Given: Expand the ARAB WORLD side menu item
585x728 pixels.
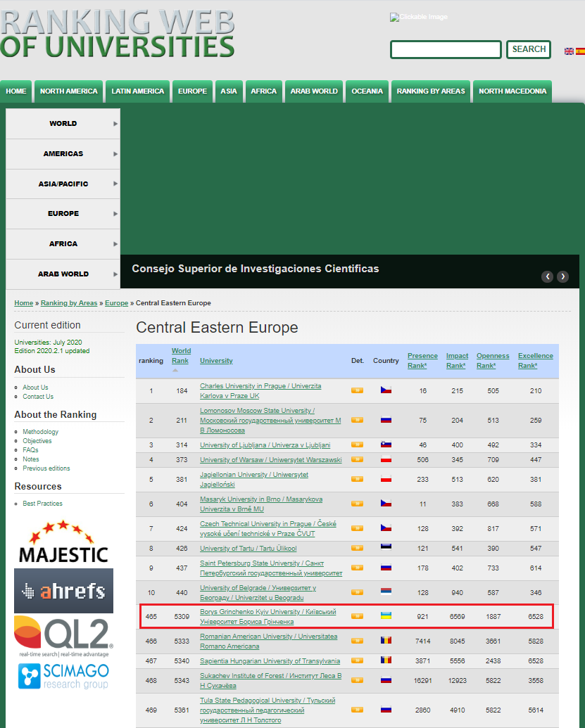Looking at the screenshot, I should [63, 274].
